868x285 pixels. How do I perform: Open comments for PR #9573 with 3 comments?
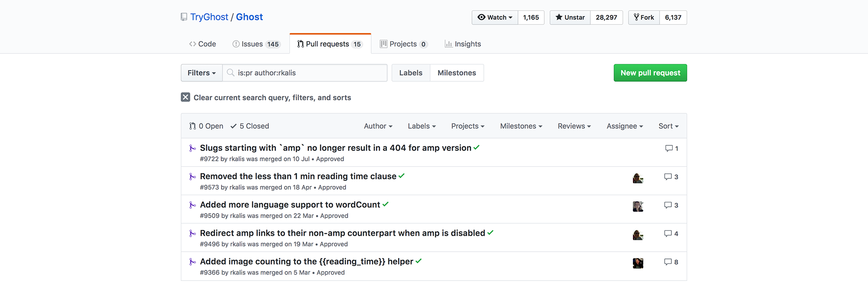[671, 177]
